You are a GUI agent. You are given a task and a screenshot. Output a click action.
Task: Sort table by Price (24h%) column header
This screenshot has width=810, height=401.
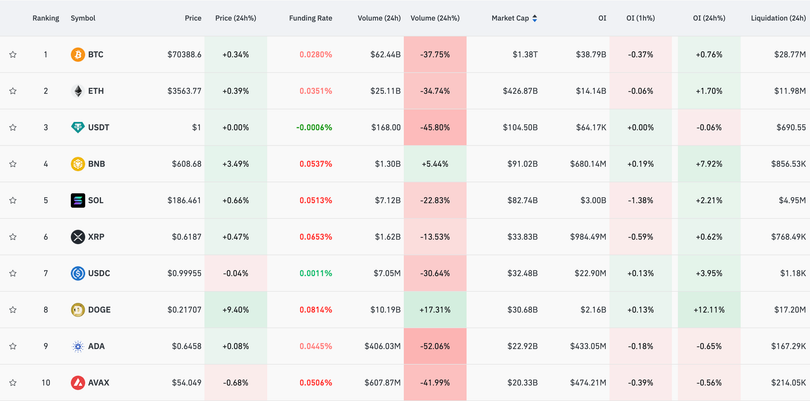[235, 18]
